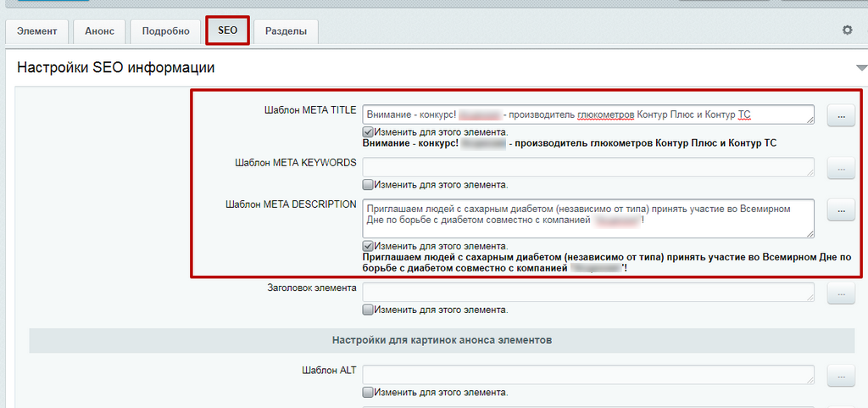Click the Шаблон ALT field
Viewport: 868px width, 408px height.
coord(588,375)
